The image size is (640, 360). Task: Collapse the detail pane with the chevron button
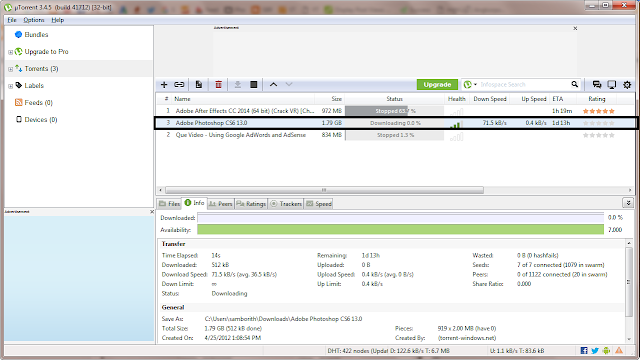pyautogui.click(x=628, y=203)
